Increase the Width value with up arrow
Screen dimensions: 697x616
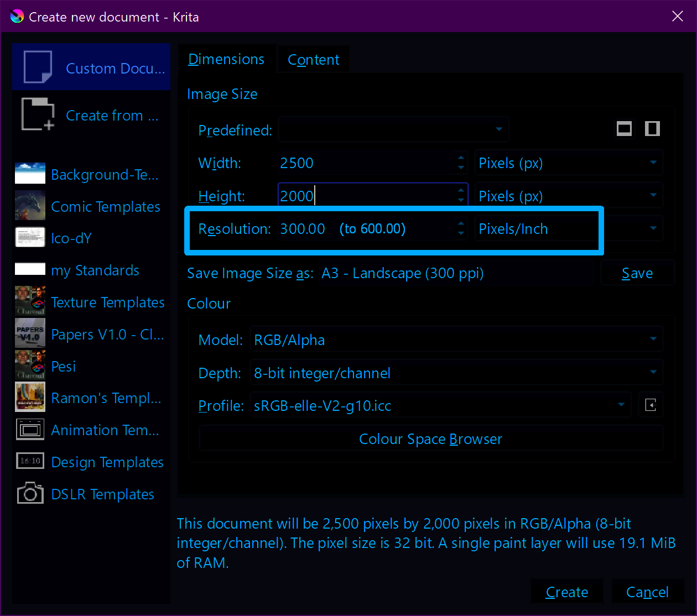click(461, 158)
